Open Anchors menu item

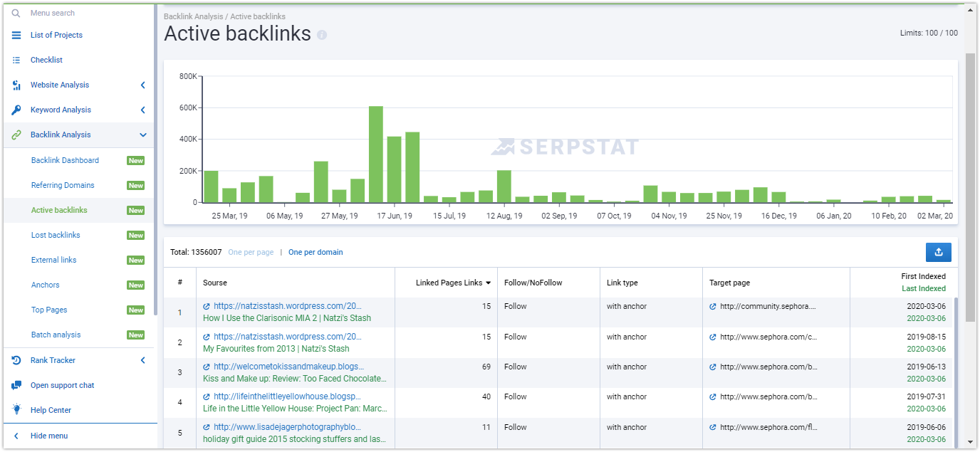point(46,285)
